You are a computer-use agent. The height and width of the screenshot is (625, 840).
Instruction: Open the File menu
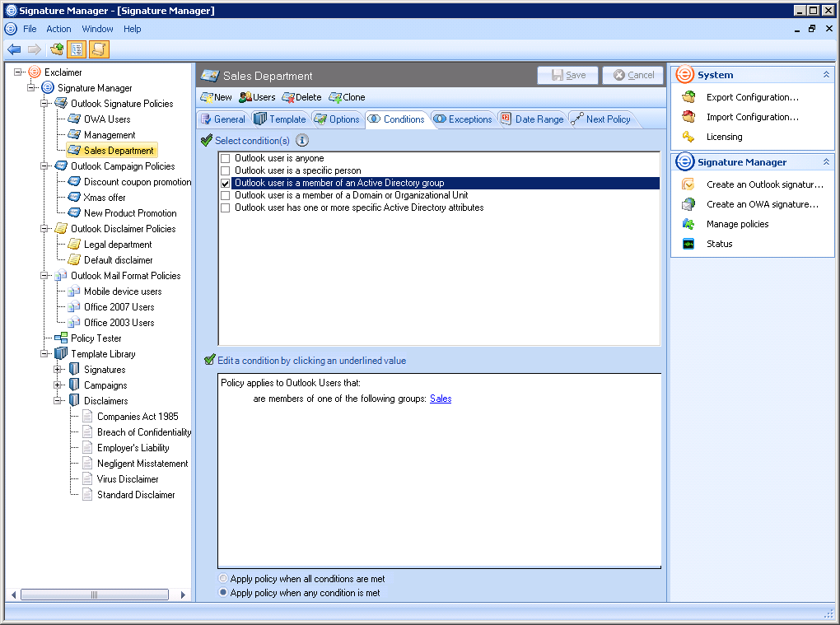[x=30, y=29]
